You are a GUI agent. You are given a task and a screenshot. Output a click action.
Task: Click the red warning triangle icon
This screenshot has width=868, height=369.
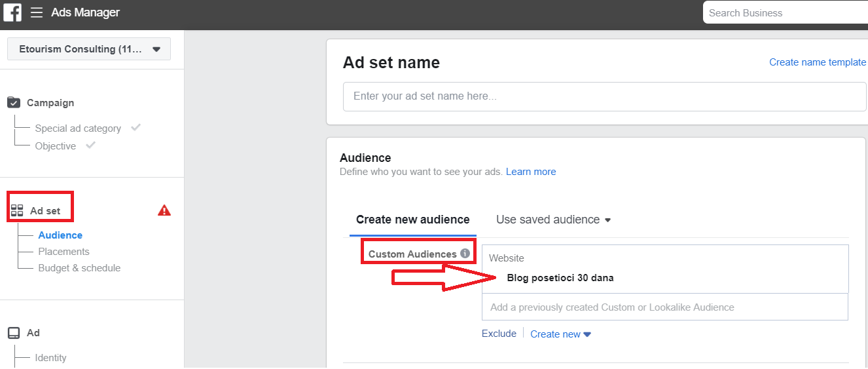pos(164,210)
